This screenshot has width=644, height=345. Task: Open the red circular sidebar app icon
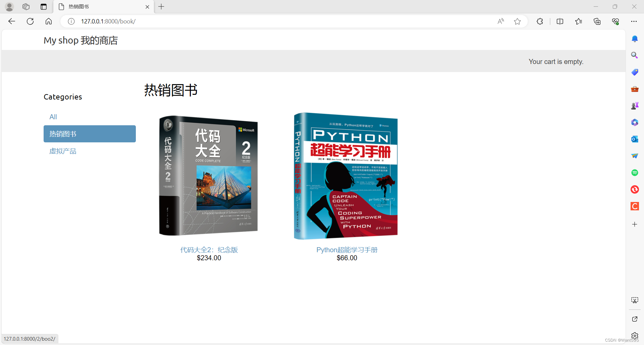(635, 189)
